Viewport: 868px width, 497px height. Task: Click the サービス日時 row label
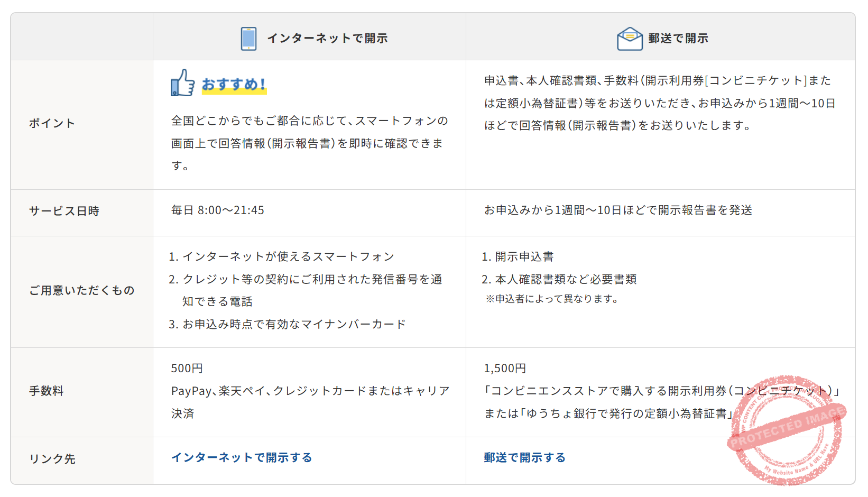point(64,211)
